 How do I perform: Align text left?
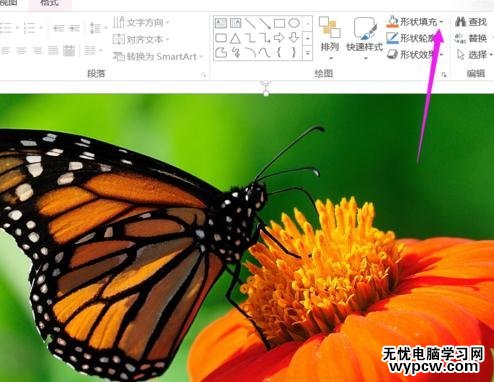coord(6,51)
